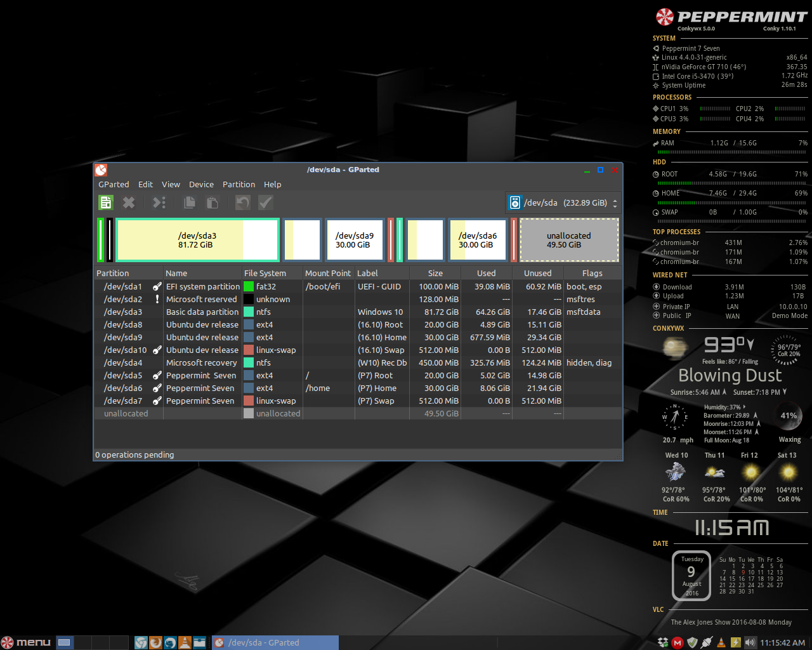Click the key icon beside /dev/sda10
Viewport: 812px width, 650px height.
(157, 350)
